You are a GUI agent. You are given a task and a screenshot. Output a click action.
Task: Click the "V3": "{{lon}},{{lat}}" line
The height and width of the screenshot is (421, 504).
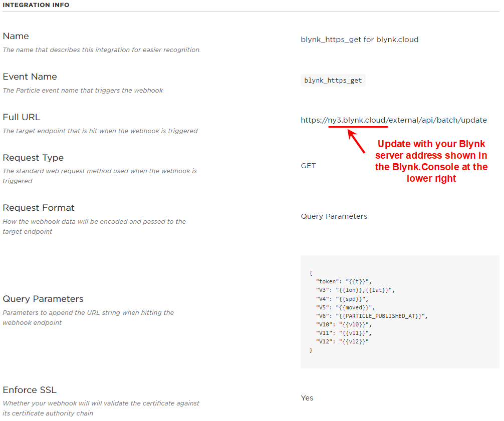[x=355, y=290]
